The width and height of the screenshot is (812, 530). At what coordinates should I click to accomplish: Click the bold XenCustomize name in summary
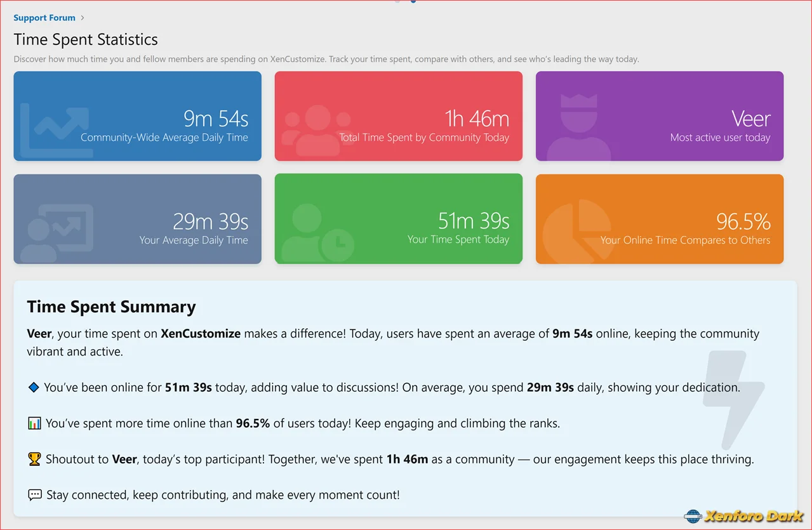[201, 334]
